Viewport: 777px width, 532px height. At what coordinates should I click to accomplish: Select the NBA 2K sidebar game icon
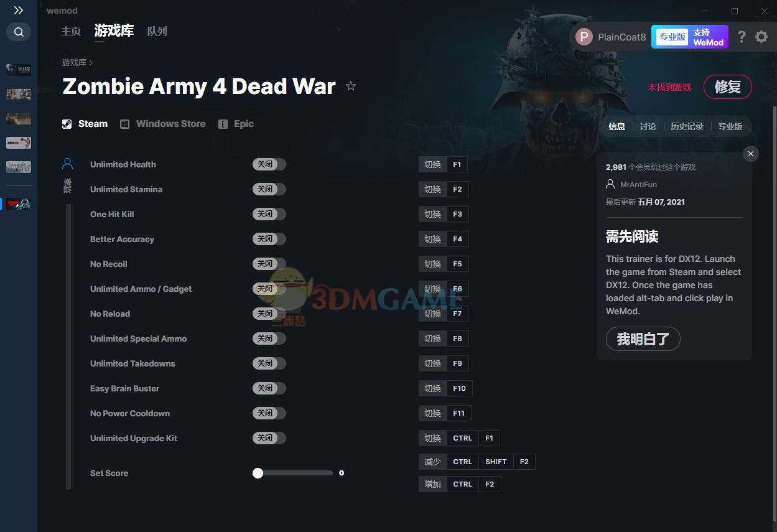tap(19, 142)
